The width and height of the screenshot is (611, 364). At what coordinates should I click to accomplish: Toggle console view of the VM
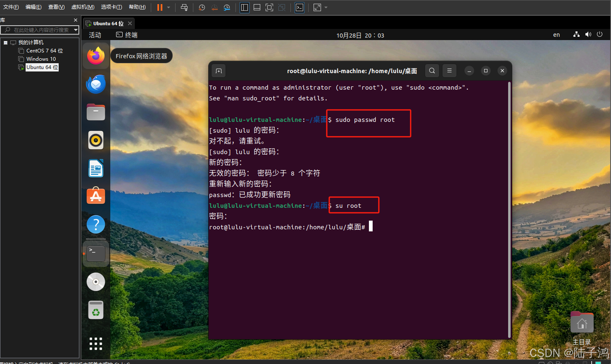(x=299, y=7)
